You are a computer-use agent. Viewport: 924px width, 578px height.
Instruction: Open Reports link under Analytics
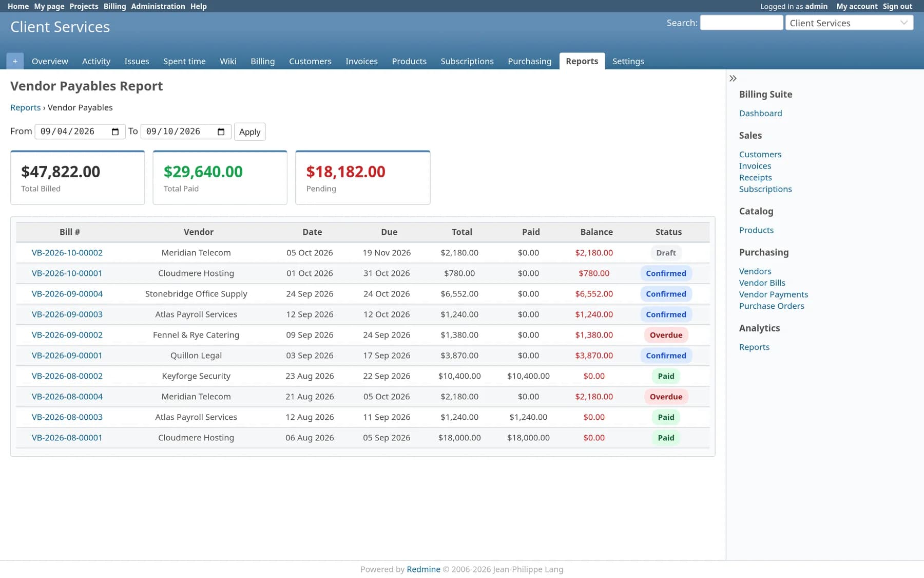754,347
